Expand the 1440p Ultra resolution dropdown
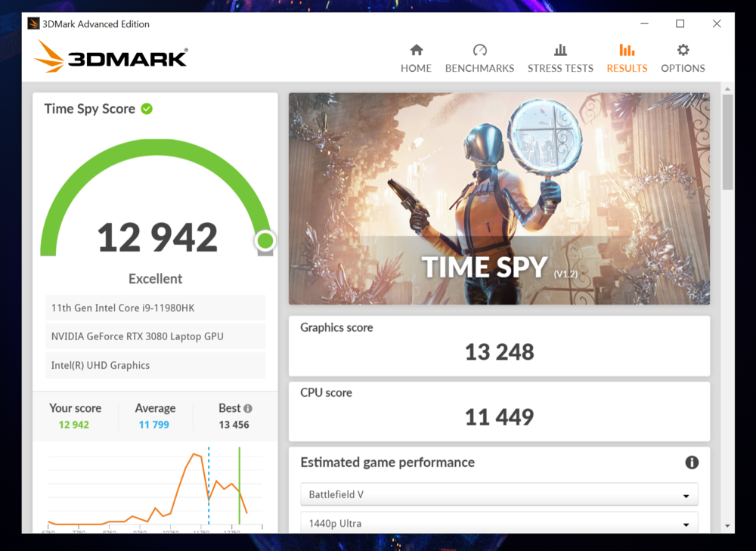Image resolution: width=756 pixels, height=551 pixels. point(499,524)
